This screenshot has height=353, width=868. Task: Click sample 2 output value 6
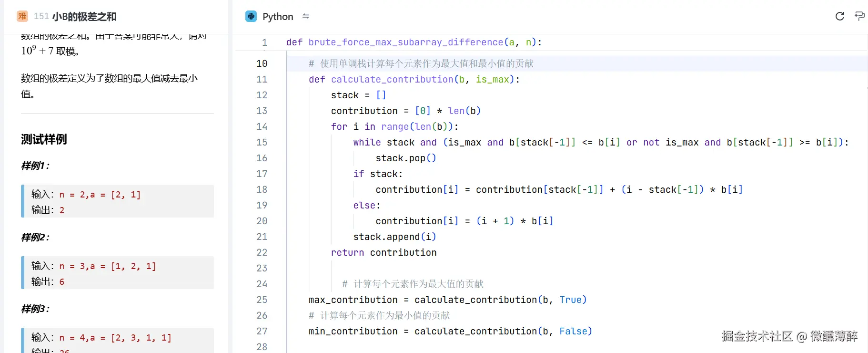62,282
